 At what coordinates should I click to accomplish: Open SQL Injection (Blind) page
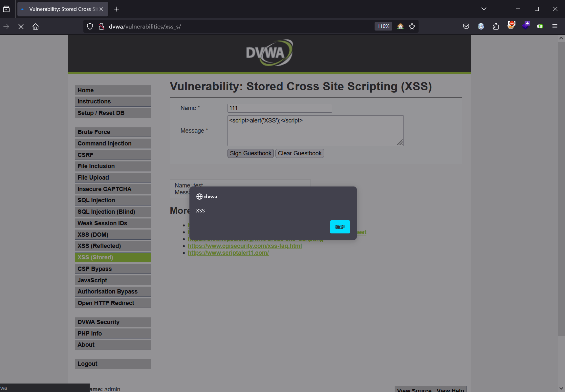113,212
